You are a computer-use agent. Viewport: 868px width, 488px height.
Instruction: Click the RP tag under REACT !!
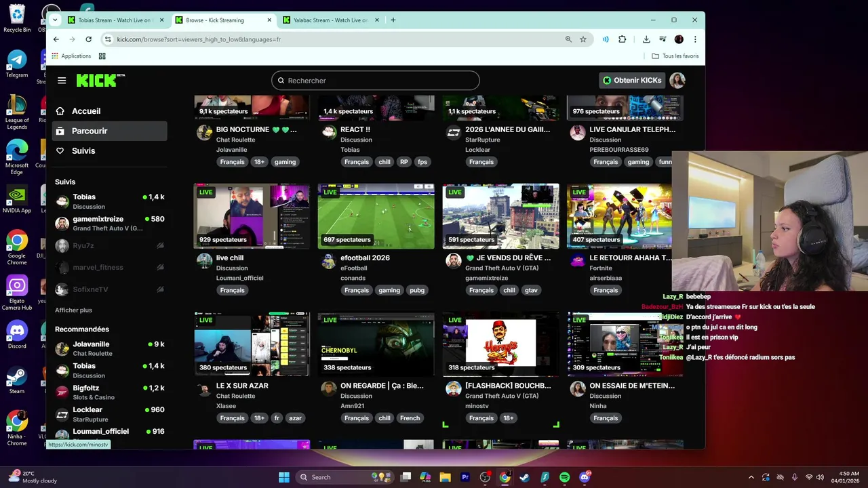coord(404,162)
